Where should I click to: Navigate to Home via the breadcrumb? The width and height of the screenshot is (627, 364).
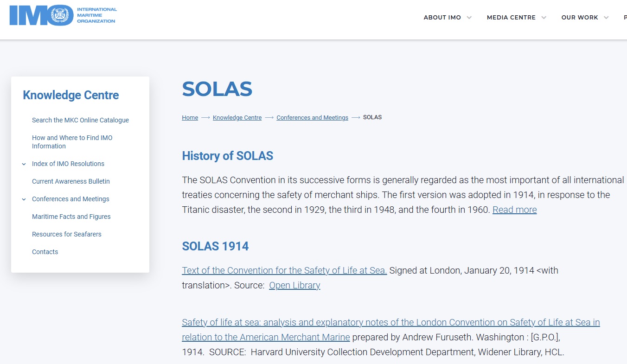coord(190,118)
